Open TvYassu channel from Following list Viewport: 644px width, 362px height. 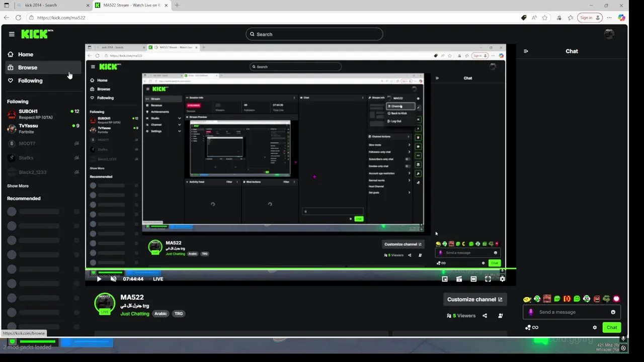43,129
